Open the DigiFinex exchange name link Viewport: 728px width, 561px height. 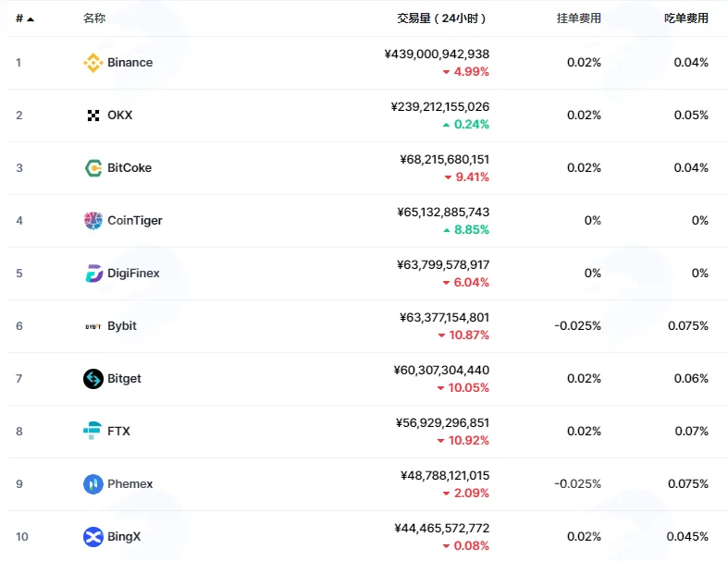pos(133,274)
